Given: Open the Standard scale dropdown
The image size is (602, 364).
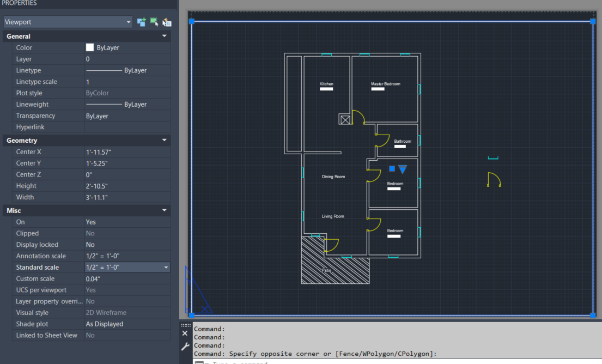Looking at the screenshot, I should 166,267.
